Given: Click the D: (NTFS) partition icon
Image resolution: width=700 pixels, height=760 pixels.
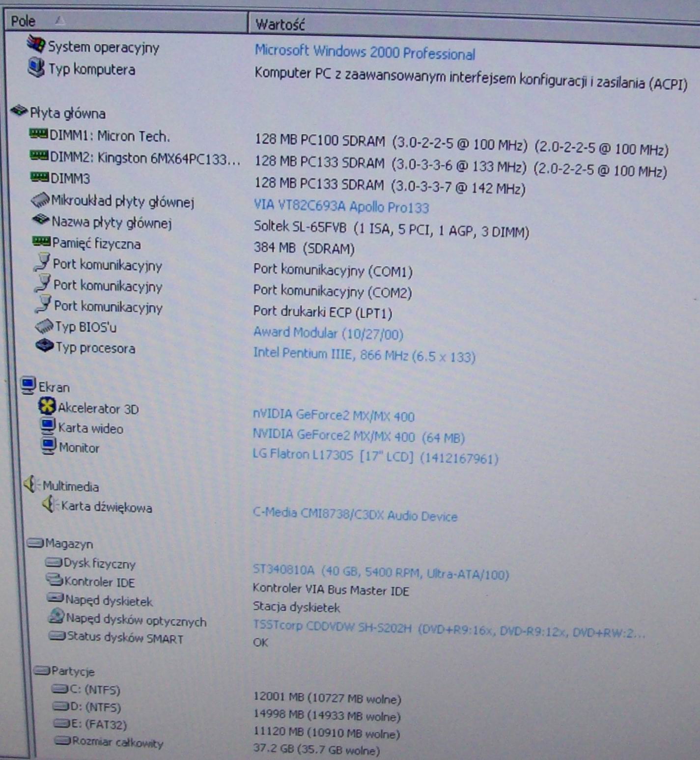Looking at the screenshot, I should tap(61, 706).
